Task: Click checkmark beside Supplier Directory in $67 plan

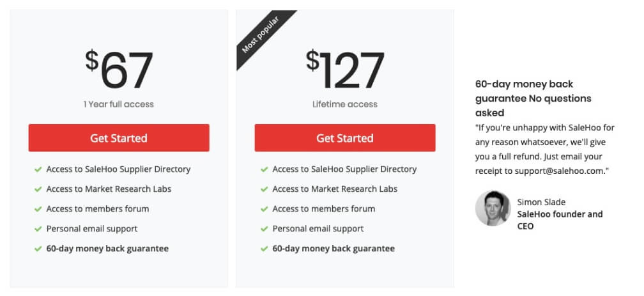Action: [x=38, y=169]
